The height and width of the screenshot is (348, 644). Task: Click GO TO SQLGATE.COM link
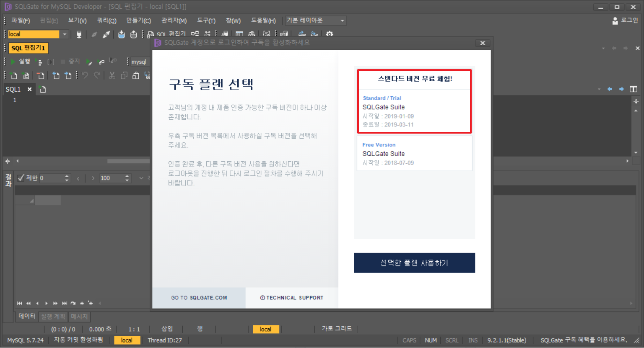click(x=199, y=298)
